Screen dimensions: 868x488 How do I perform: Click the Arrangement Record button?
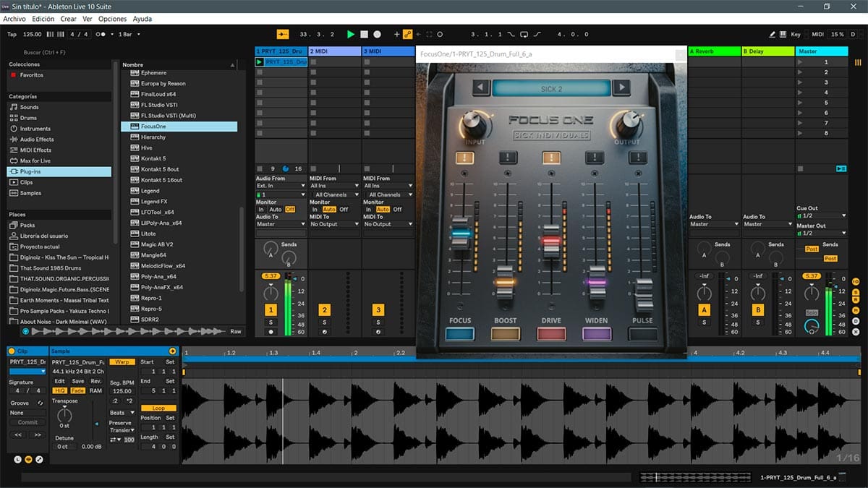pyautogui.click(x=378, y=34)
